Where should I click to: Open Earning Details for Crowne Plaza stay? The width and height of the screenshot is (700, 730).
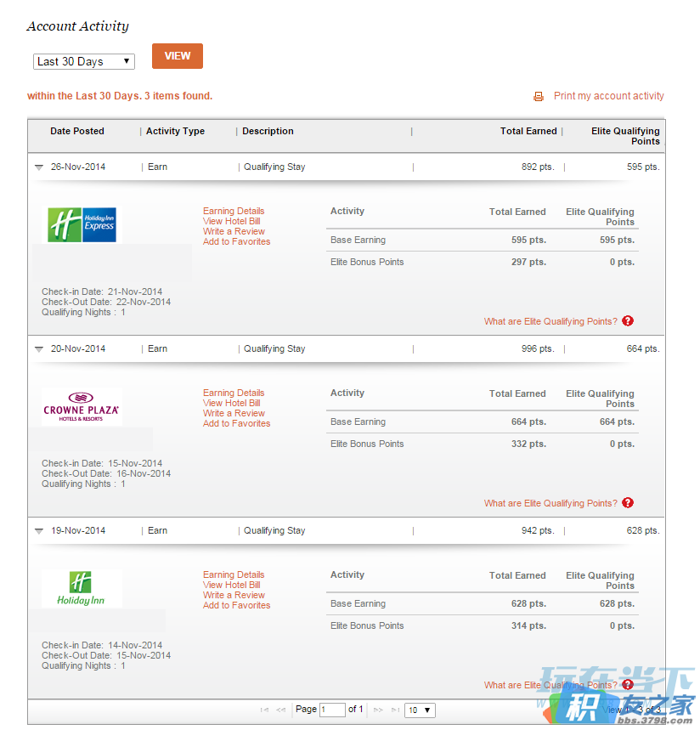point(234,393)
